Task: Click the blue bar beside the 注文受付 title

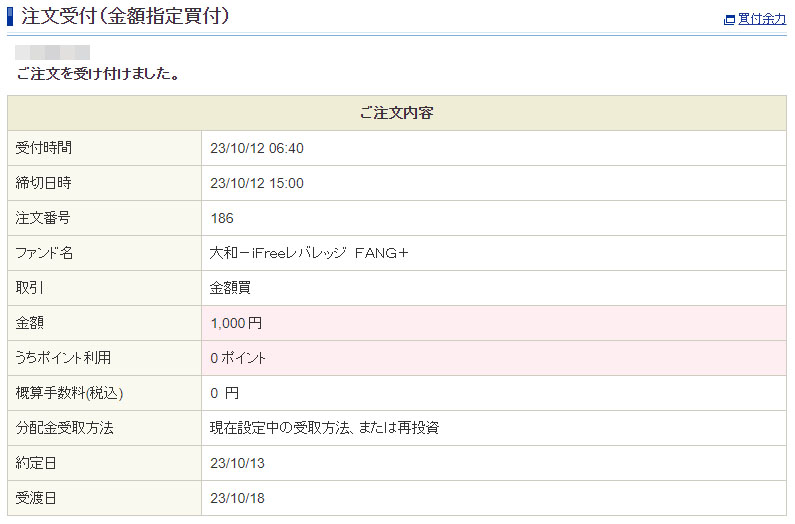Action: point(11,16)
